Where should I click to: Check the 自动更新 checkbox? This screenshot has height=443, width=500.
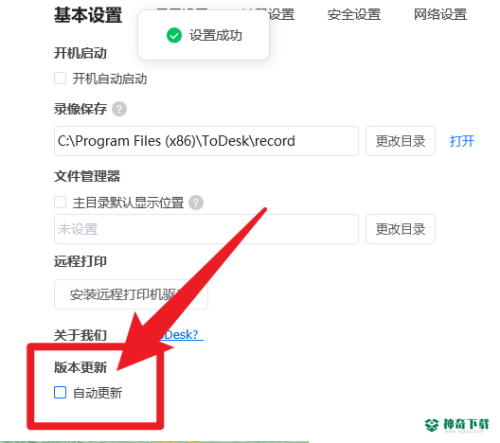click(60, 392)
